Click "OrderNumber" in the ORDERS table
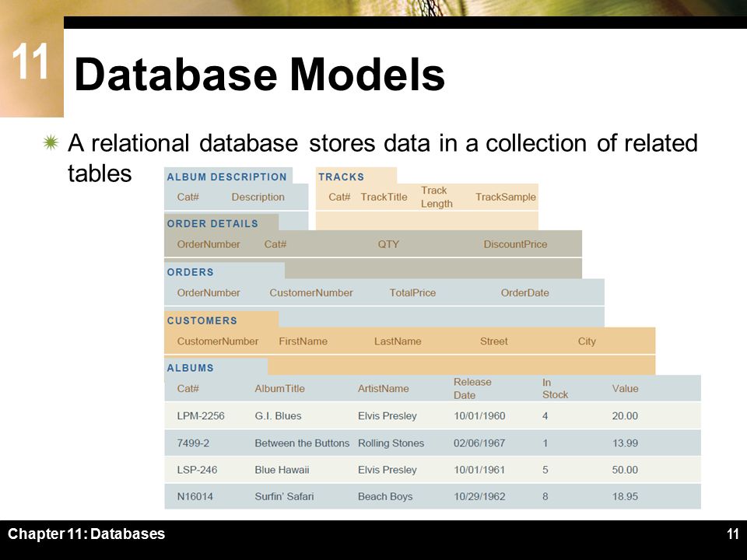The image size is (747, 560). (209, 293)
